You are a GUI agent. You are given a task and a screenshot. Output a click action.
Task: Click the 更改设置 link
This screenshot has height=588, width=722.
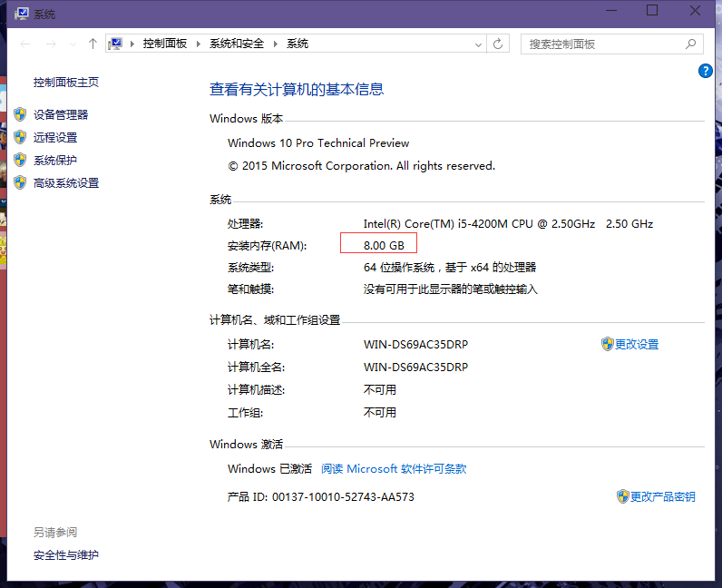637,344
